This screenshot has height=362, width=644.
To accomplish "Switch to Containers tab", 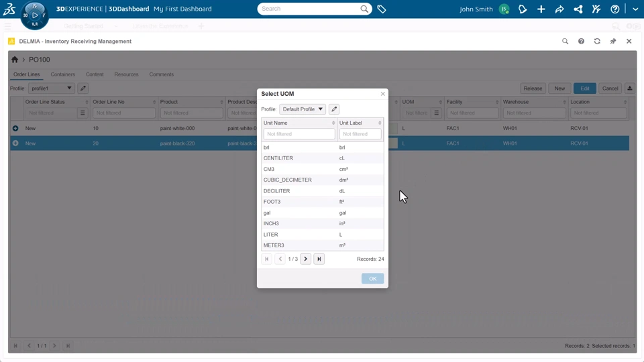I will point(63,74).
